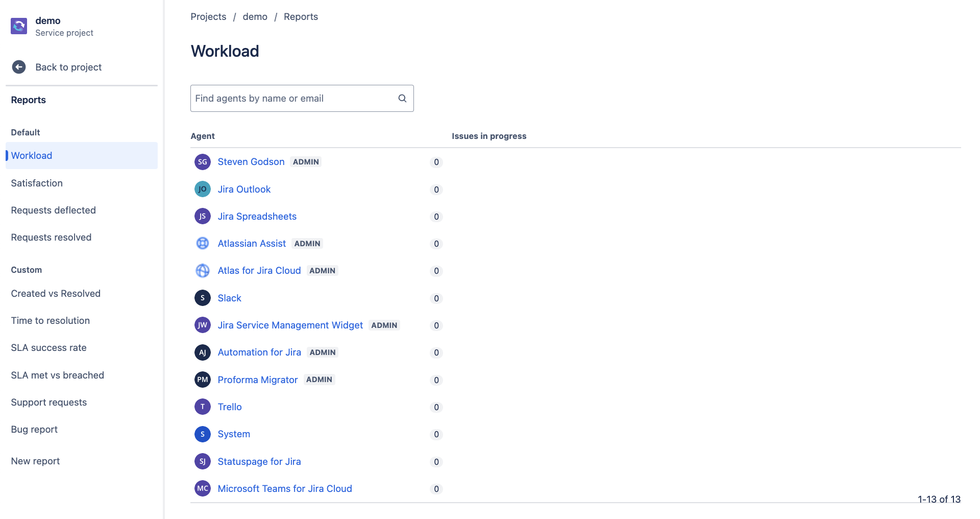Click the 1-13 of 13 pagination text
Screen dimensions: 980x519
click(939, 499)
